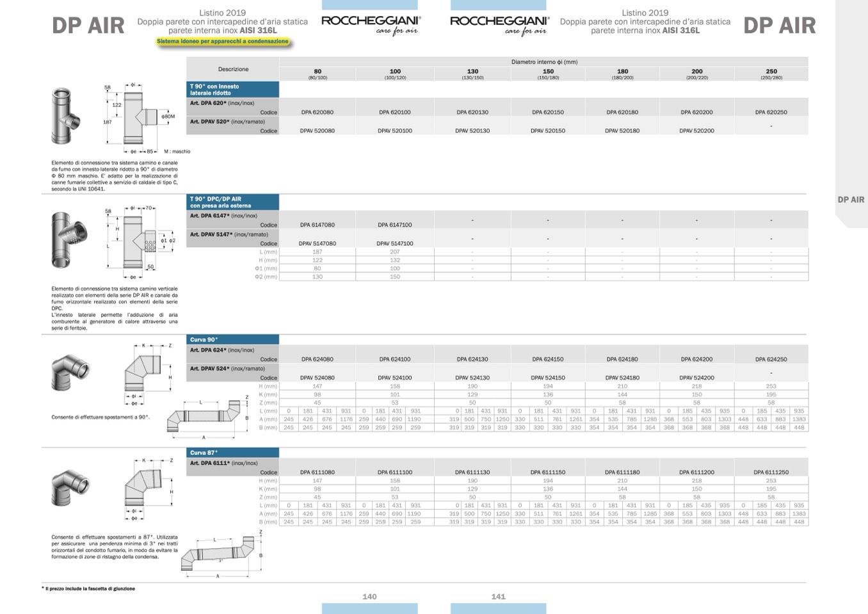Click product code DPAV 520200
The height and width of the screenshot is (614, 868).
[696, 131]
